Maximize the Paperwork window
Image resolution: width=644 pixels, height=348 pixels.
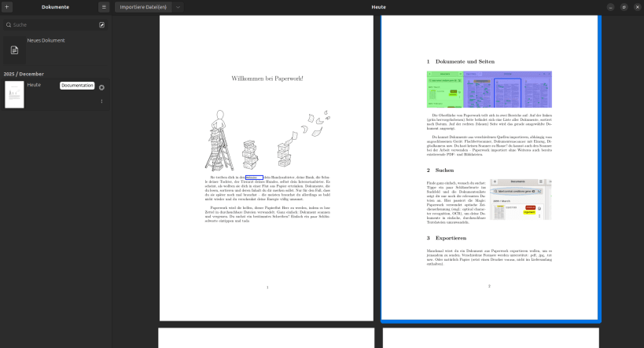pos(624,7)
